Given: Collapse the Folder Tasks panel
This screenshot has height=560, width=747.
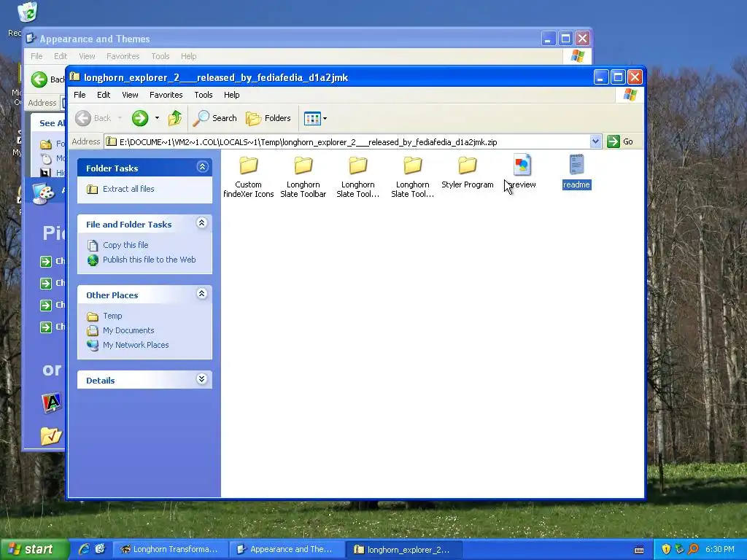Looking at the screenshot, I should click(202, 167).
